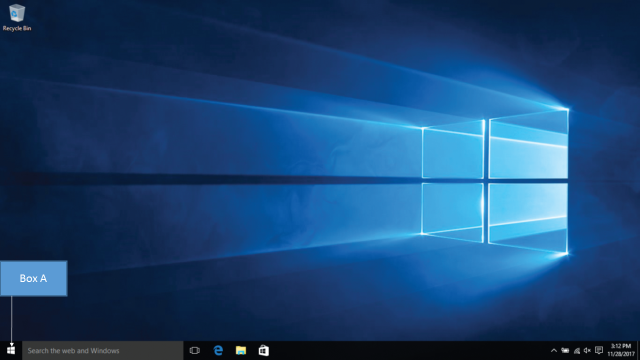Select the Recycle Bin desktop icon
Viewport: 640px width, 360px height.
coord(17,18)
